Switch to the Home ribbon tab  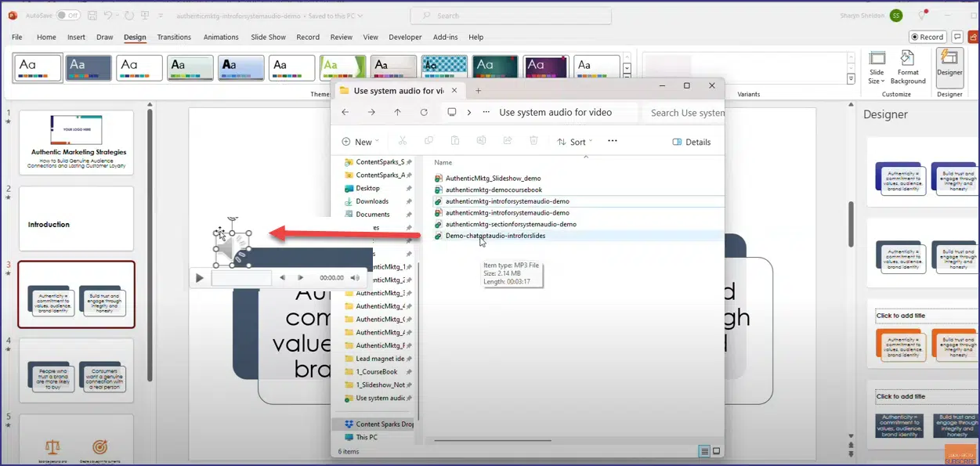46,37
